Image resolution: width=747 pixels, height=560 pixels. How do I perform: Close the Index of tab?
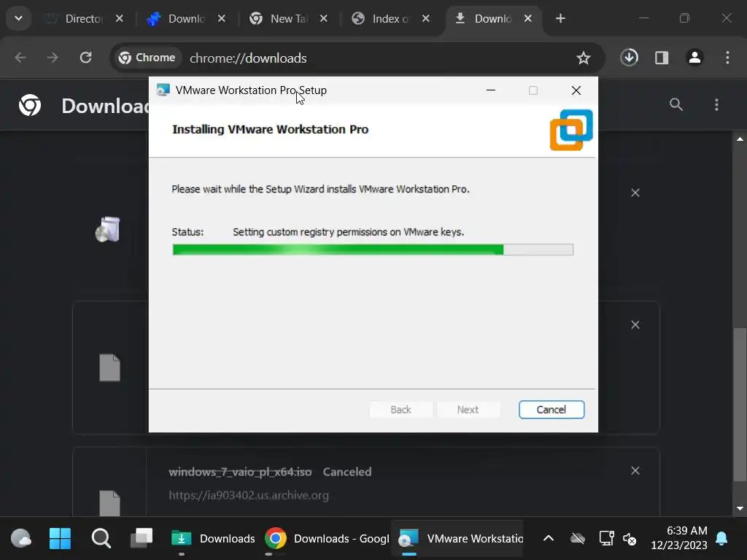(426, 18)
